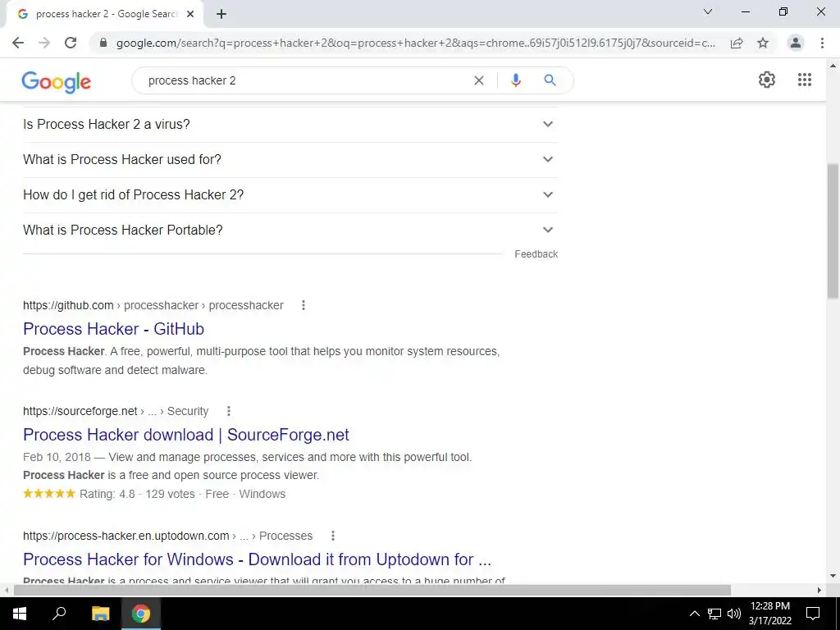This screenshot has height=630, width=840.
Task: Reload the current page
Action: point(71,43)
